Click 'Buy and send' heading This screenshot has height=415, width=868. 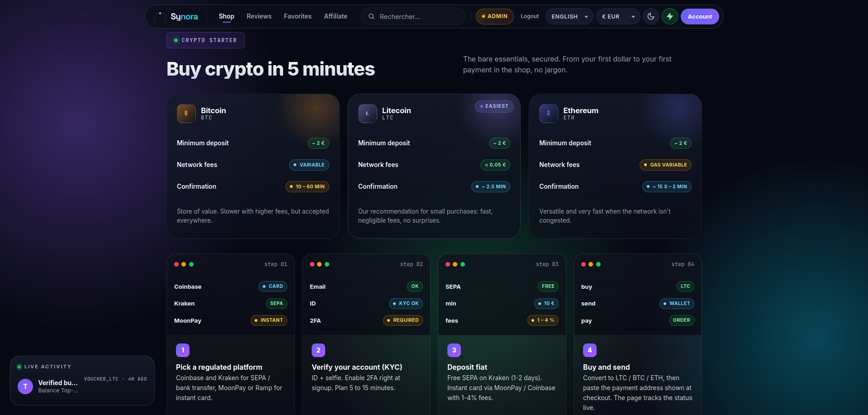[606, 367]
